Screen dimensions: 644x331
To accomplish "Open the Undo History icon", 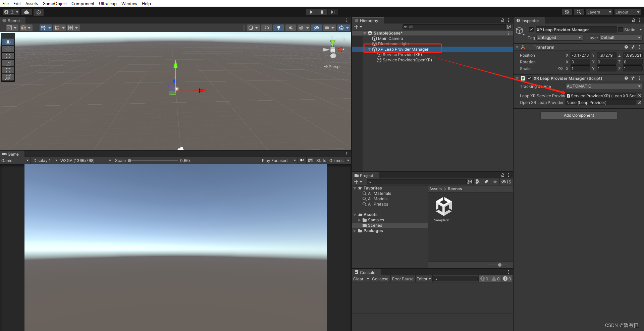I will (567, 12).
